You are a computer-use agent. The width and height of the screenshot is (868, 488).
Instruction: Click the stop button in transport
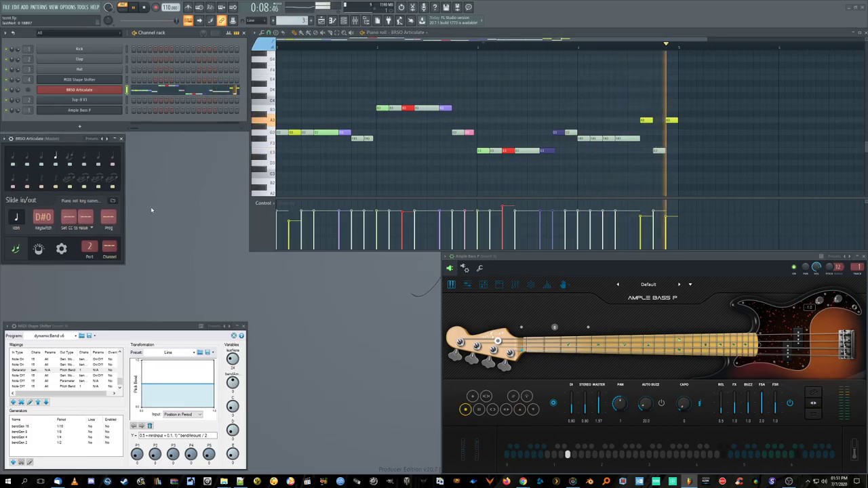pos(144,7)
